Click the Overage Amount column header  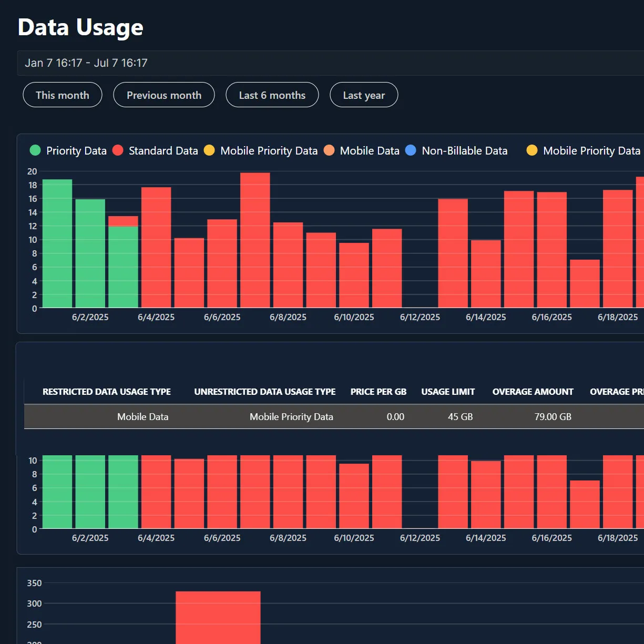[533, 392]
